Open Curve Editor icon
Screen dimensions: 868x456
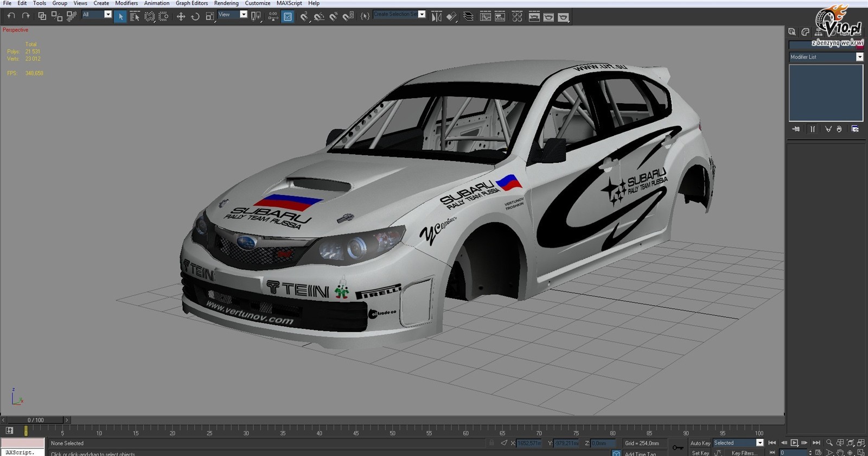click(486, 17)
